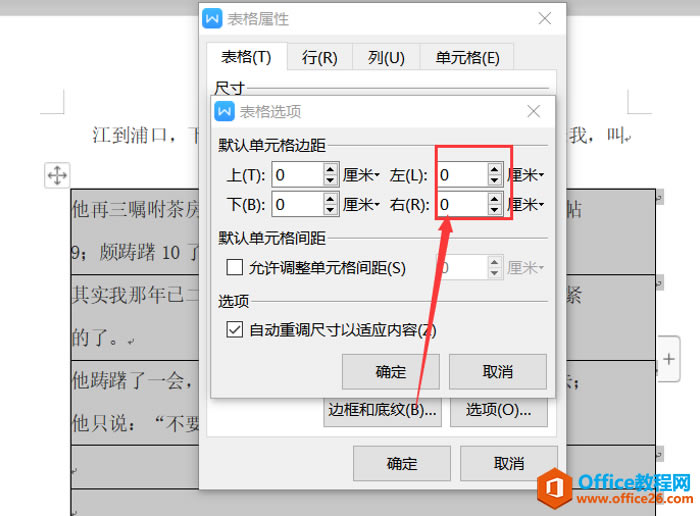Click 取消 in the 表格选项 dialog

click(x=498, y=371)
